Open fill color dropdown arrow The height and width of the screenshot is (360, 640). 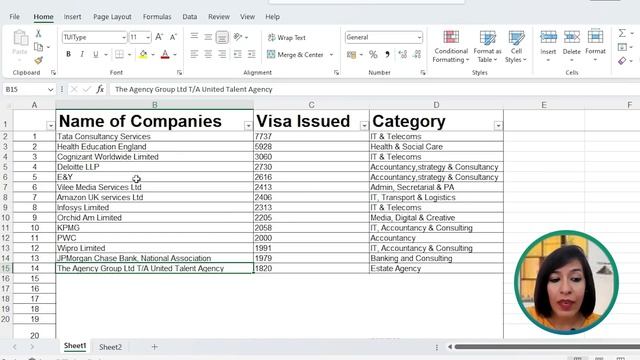pos(153,54)
